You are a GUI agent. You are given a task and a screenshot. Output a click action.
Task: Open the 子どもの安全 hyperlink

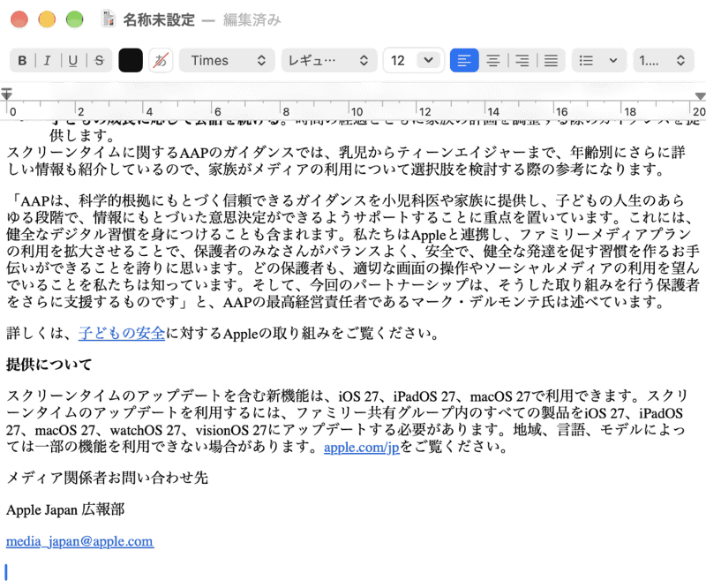[x=122, y=334]
